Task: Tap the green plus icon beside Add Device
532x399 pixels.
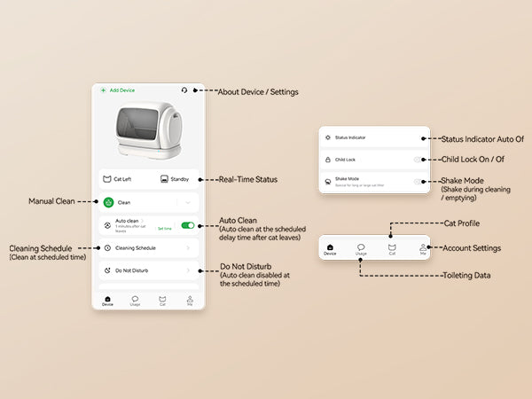Action: pyautogui.click(x=103, y=90)
